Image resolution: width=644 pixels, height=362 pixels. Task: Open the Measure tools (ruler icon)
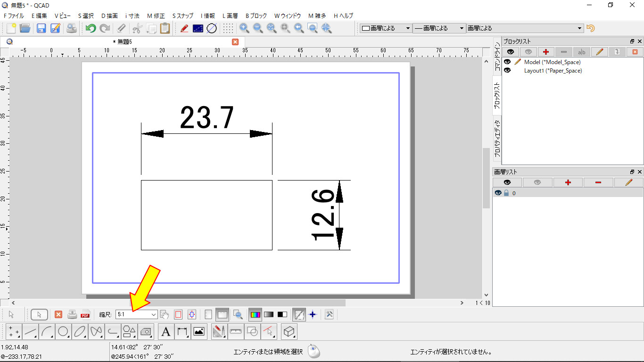point(236,332)
